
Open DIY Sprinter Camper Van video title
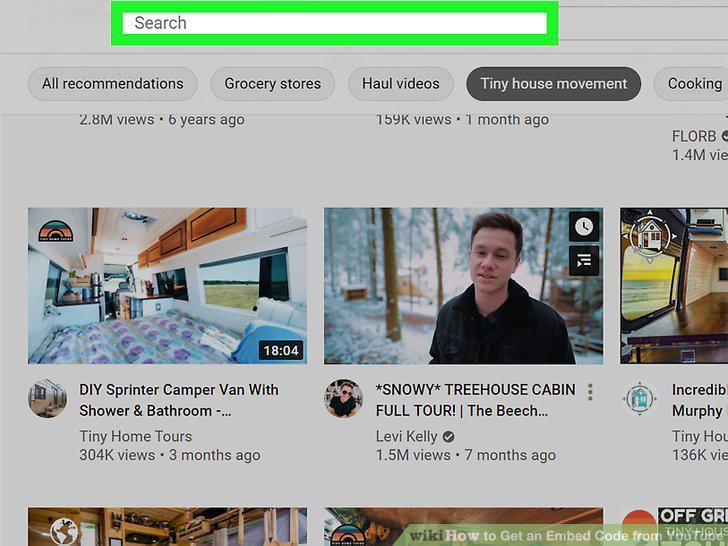pos(179,400)
